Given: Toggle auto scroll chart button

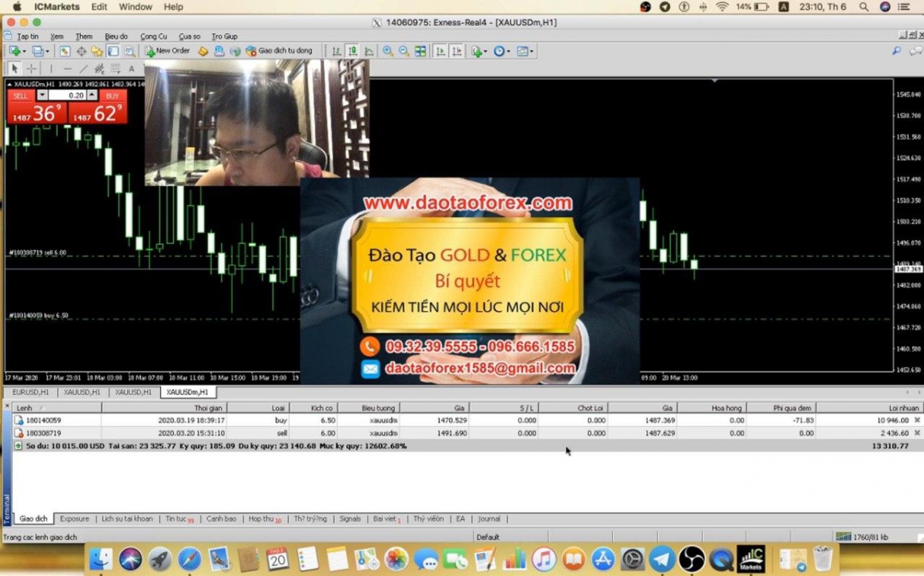Looking at the screenshot, I should coord(440,52).
